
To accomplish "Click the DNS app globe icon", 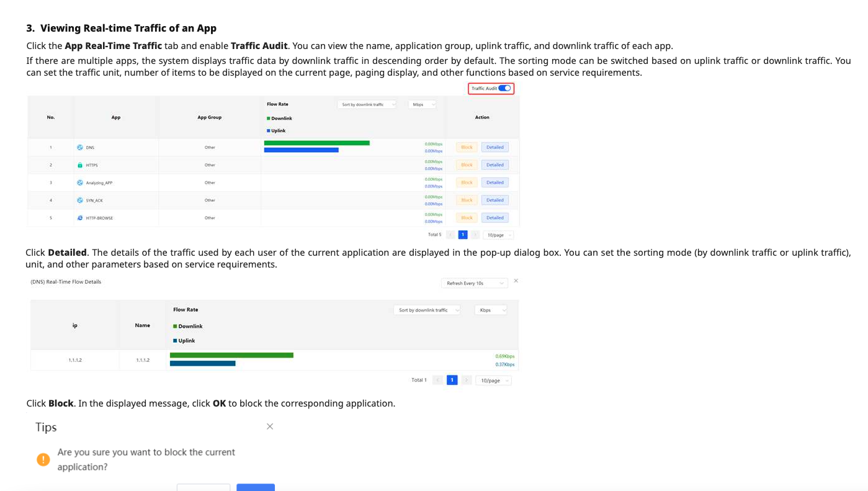I will point(80,148).
